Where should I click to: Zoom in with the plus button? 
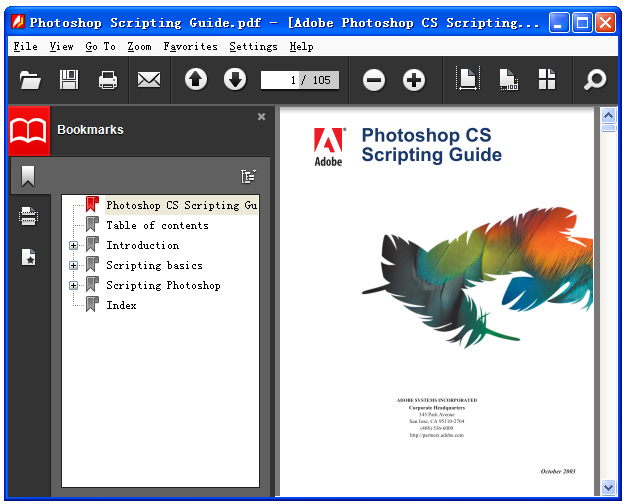(414, 80)
